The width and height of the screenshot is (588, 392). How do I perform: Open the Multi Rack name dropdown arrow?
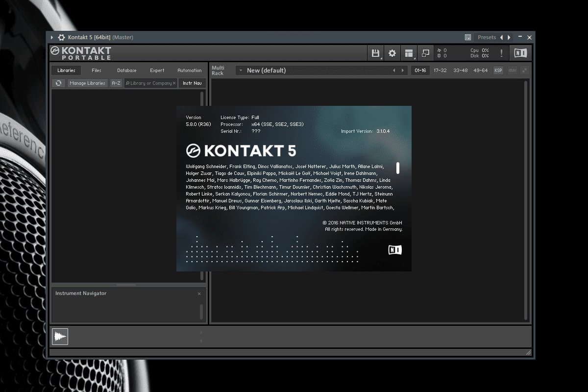(x=241, y=71)
